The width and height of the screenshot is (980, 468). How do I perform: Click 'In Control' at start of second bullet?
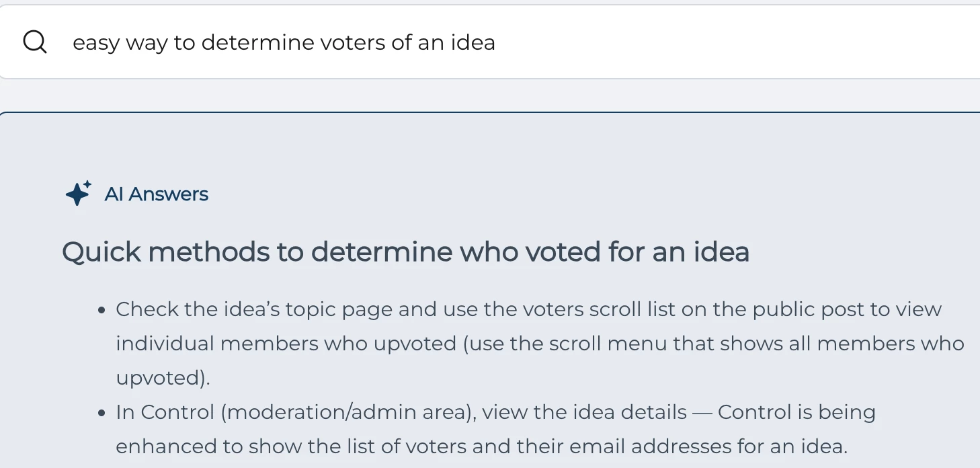(165, 412)
